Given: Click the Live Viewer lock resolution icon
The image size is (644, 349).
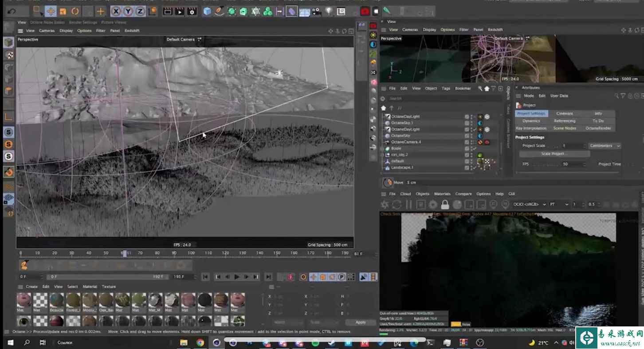Looking at the screenshot, I should click(445, 205).
